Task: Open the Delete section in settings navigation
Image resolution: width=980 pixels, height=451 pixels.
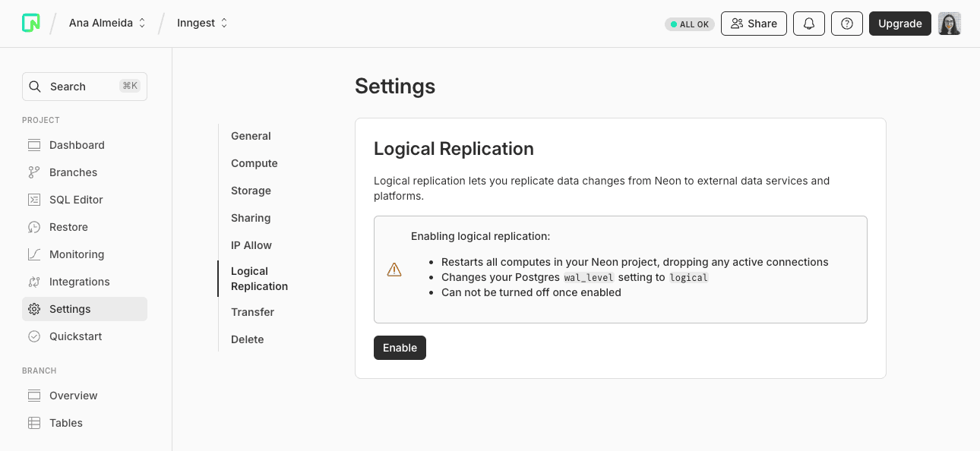Action: point(247,339)
